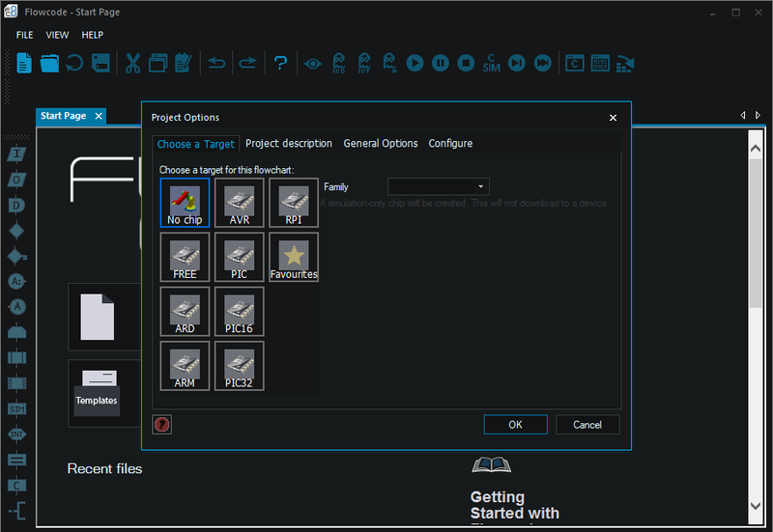Select the Output flowchart icon in sidebar
This screenshot has height=532, width=773.
(x=16, y=180)
